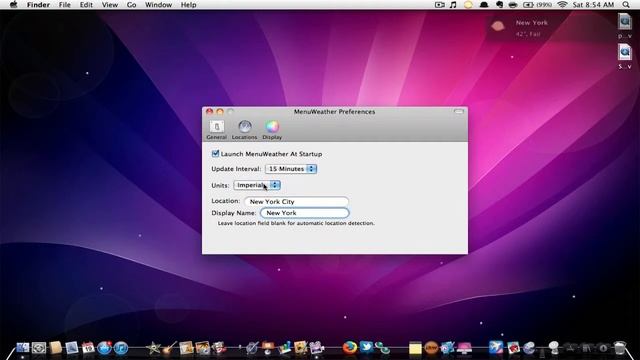This screenshot has width=640, height=360.
Task: Open the Units Imperial dropdown
Action: 257,185
